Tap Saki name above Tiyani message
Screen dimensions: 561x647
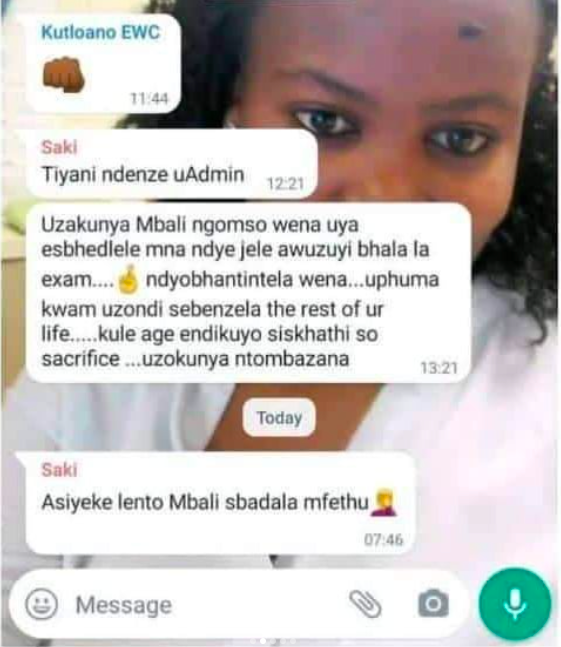click(59, 147)
